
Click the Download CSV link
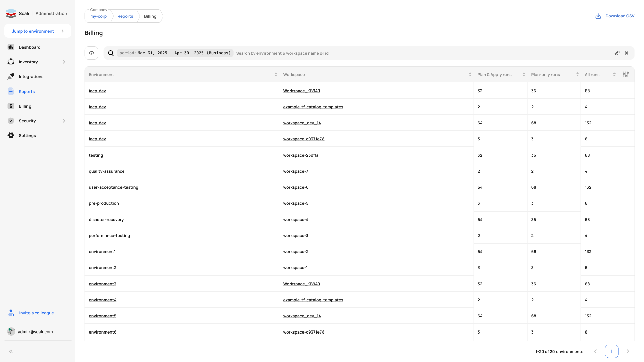pos(620,16)
